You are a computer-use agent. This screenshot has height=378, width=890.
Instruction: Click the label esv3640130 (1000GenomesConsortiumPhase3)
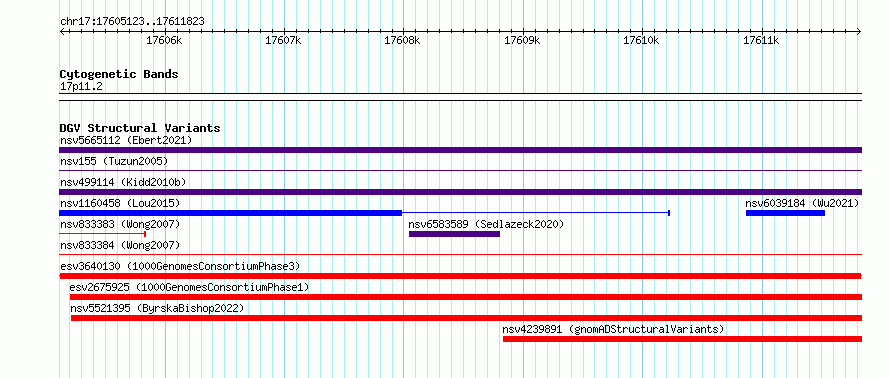click(180, 266)
